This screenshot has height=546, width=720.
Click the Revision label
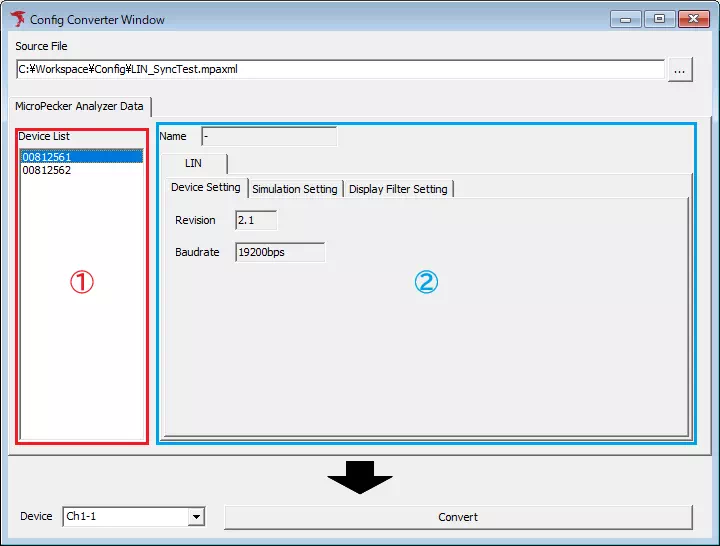(x=195, y=220)
